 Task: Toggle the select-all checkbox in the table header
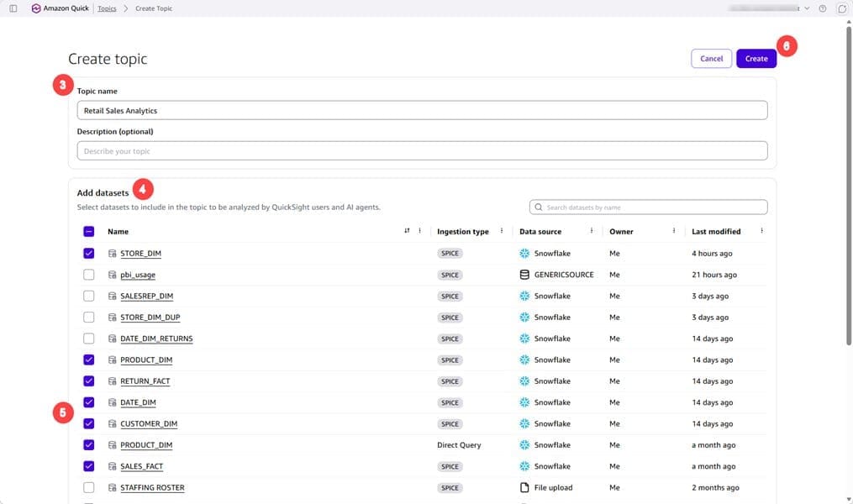click(89, 231)
